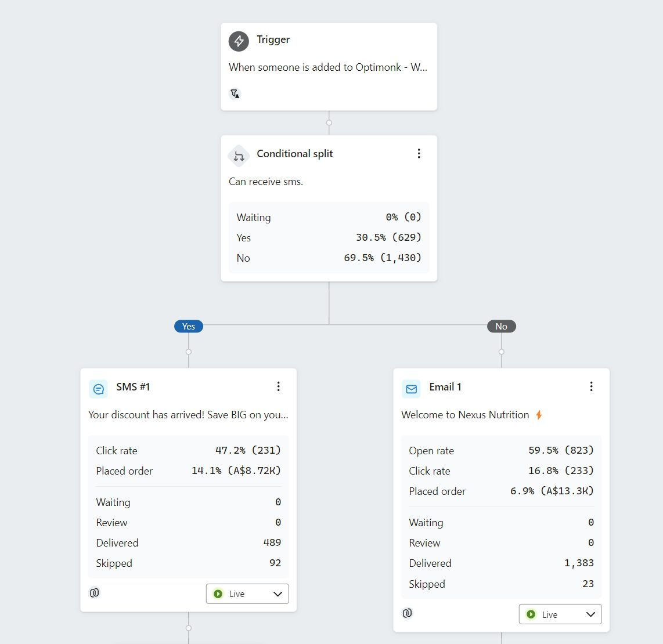Click the UTM tracking icon on Email 1 card
The image size is (663, 644).
[407, 613]
